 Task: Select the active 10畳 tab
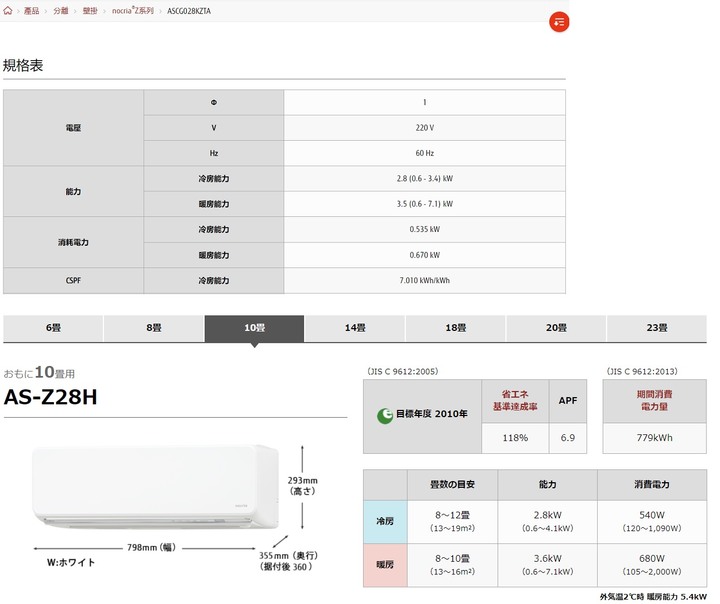pos(254,328)
